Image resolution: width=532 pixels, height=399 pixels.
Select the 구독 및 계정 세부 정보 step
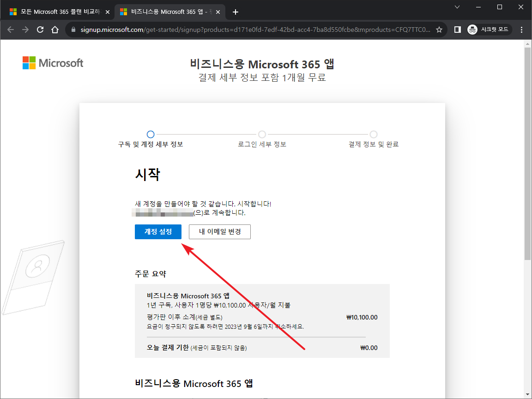[151, 139]
